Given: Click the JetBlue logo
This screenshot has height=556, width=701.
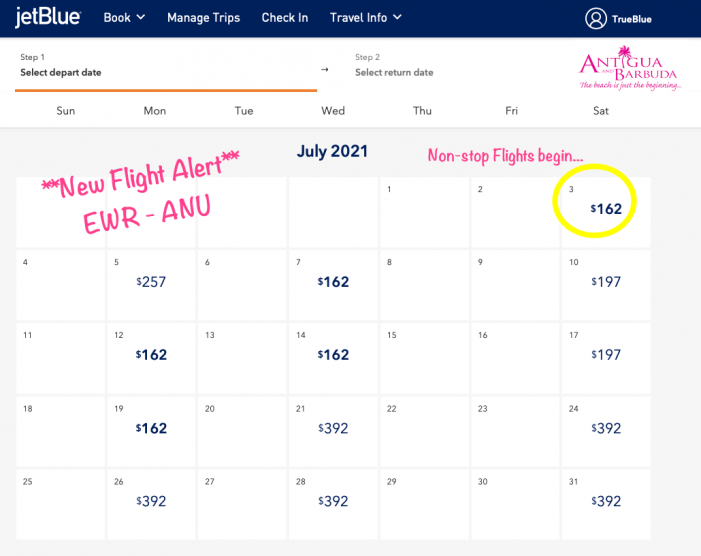Looking at the screenshot, I should click(x=48, y=17).
